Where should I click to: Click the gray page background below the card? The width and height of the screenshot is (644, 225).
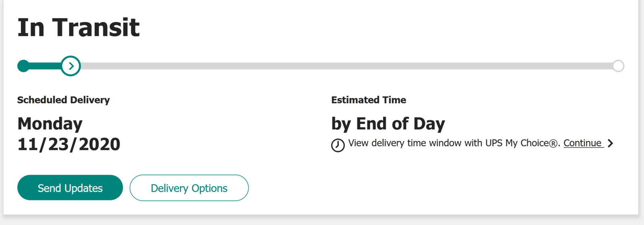[x=322, y=220]
